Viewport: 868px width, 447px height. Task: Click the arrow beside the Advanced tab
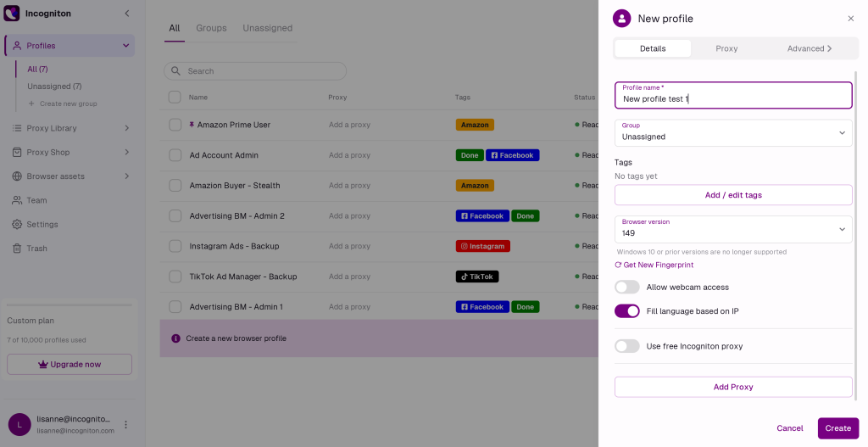click(829, 48)
